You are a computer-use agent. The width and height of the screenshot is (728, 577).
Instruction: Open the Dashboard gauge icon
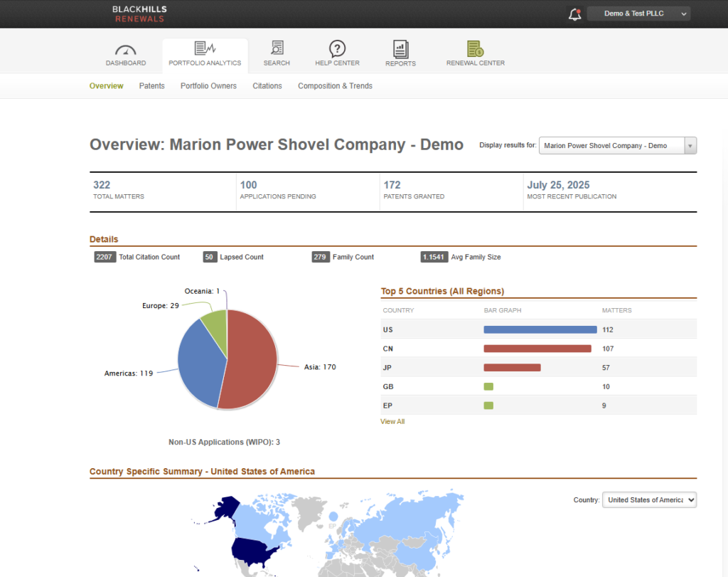(x=126, y=50)
